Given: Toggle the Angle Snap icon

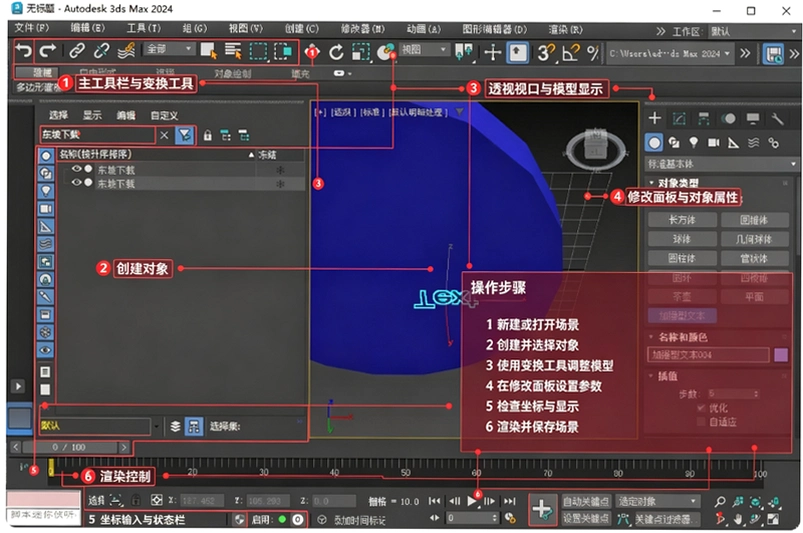Looking at the screenshot, I should (x=570, y=52).
